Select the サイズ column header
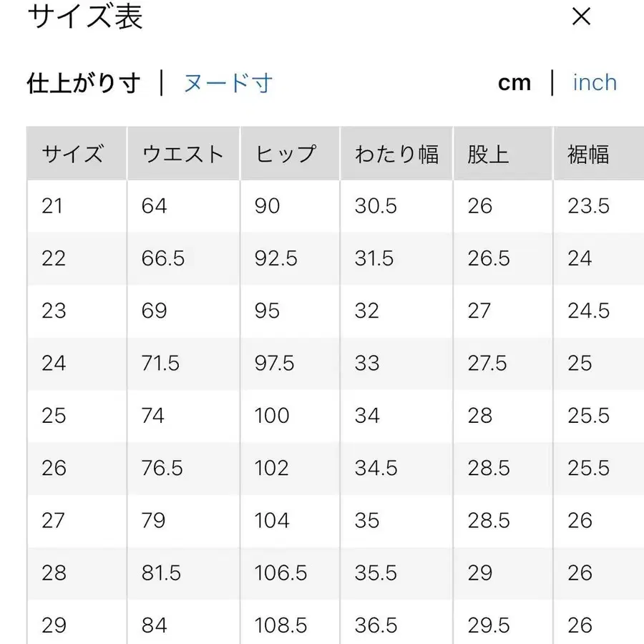Viewport: 644px width, 644px height. click(x=74, y=153)
